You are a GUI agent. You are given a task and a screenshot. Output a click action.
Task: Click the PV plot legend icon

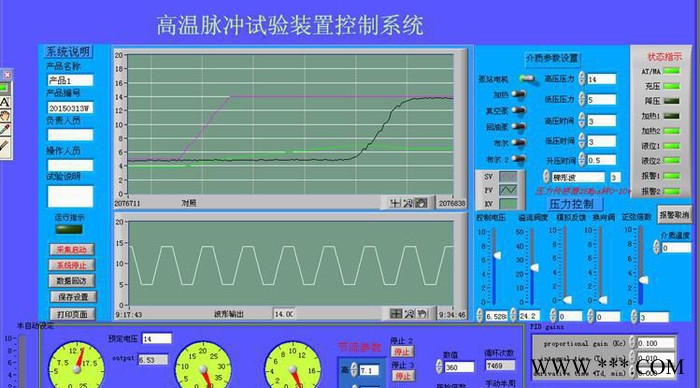508,190
